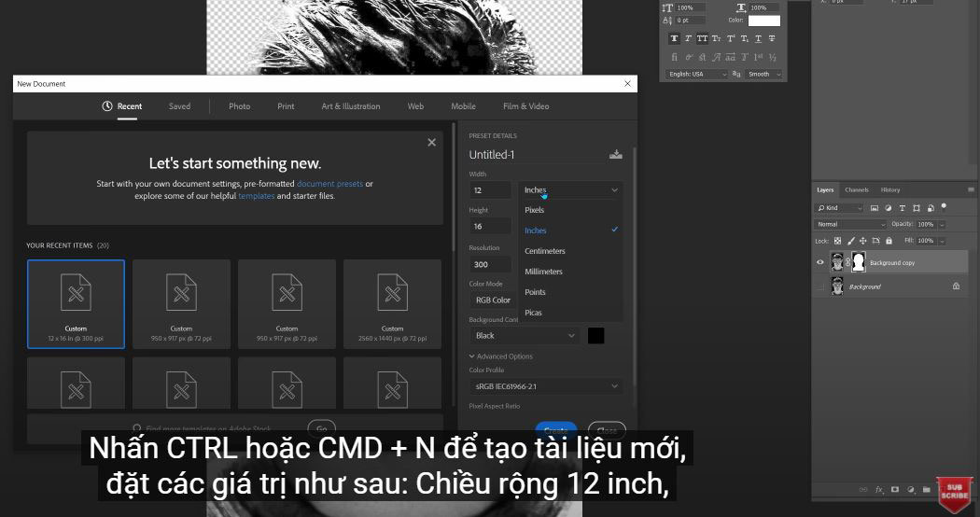Toggle the Underline text style icon
The height and width of the screenshot is (517, 980).
(x=758, y=38)
